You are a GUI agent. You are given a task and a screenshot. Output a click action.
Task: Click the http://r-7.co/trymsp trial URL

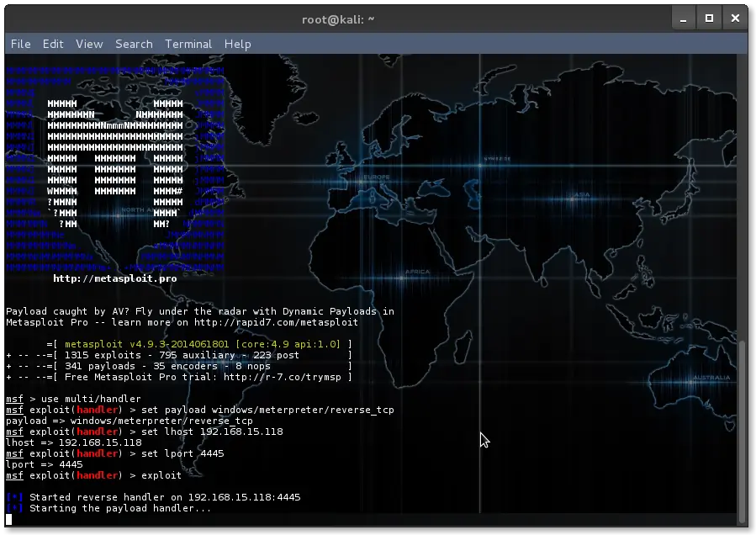click(283, 377)
